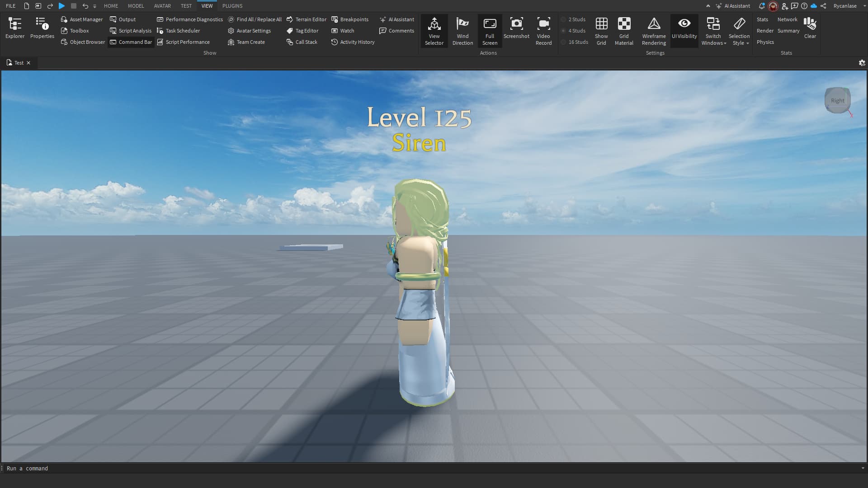Select the 16 Studs radio option
Image resolution: width=868 pixels, height=488 pixels.
click(x=564, y=42)
